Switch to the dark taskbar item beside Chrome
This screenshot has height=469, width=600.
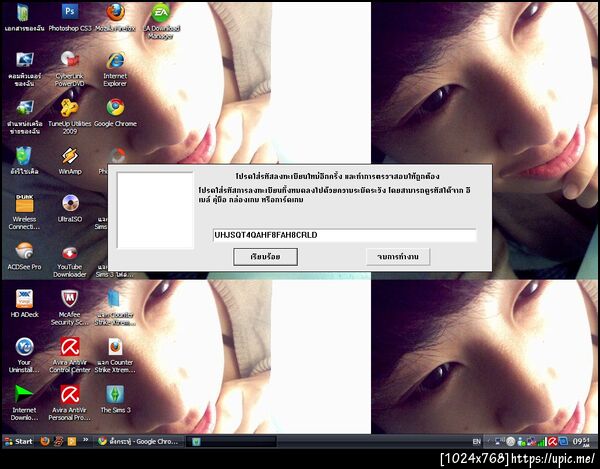[231, 441]
